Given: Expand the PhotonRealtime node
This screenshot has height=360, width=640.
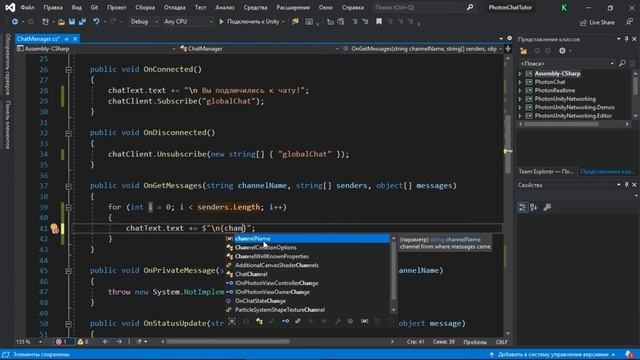Looking at the screenshot, I should tap(520, 91).
